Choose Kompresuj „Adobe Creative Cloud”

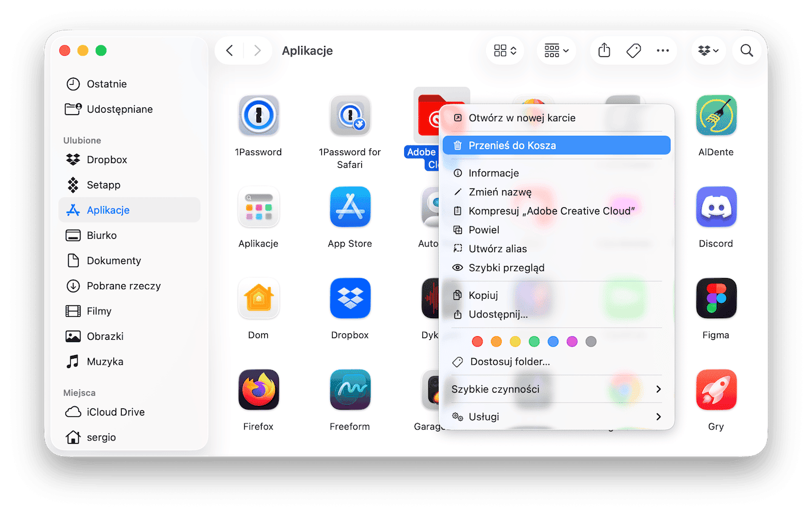(556, 211)
